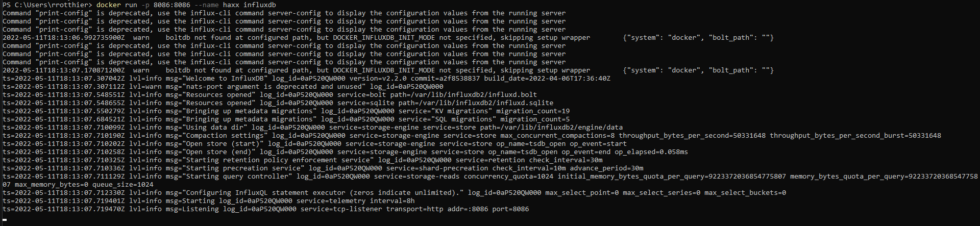The width and height of the screenshot is (980, 226).
Task: Click the 8086:8086 port mapping argument
Action: click(171, 5)
